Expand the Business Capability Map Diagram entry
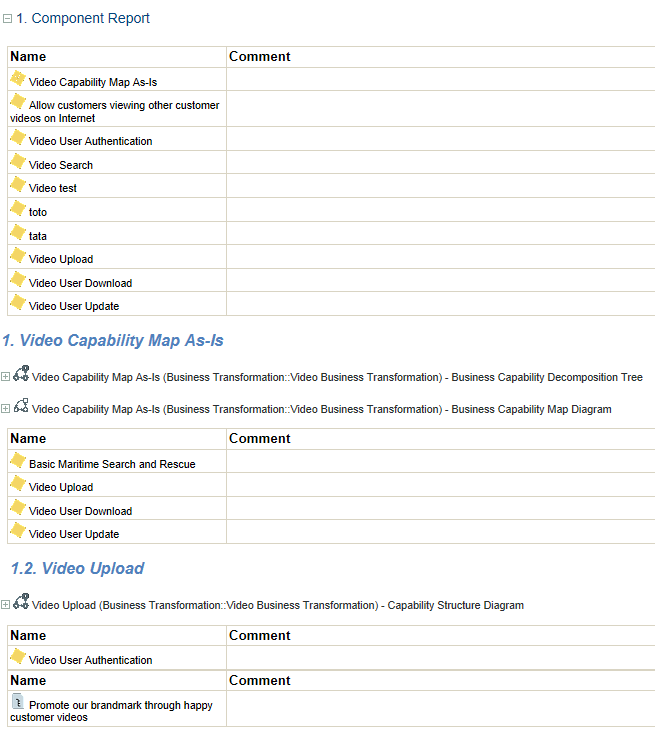The image size is (655, 741). (x=6, y=409)
